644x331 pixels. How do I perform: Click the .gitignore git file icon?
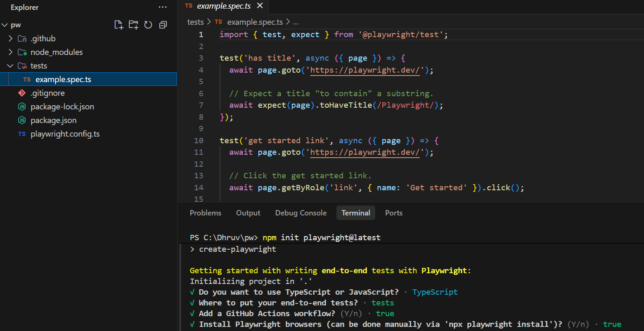click(22, 93)
